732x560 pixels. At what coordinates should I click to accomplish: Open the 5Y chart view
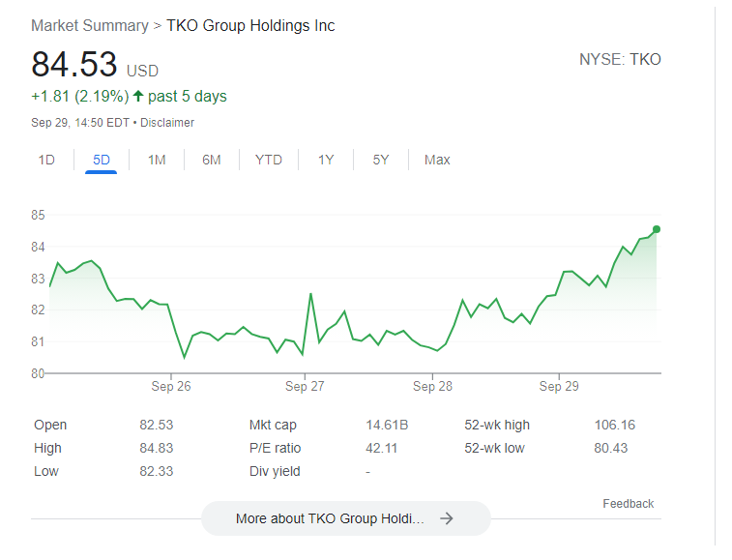click(381, 160)
